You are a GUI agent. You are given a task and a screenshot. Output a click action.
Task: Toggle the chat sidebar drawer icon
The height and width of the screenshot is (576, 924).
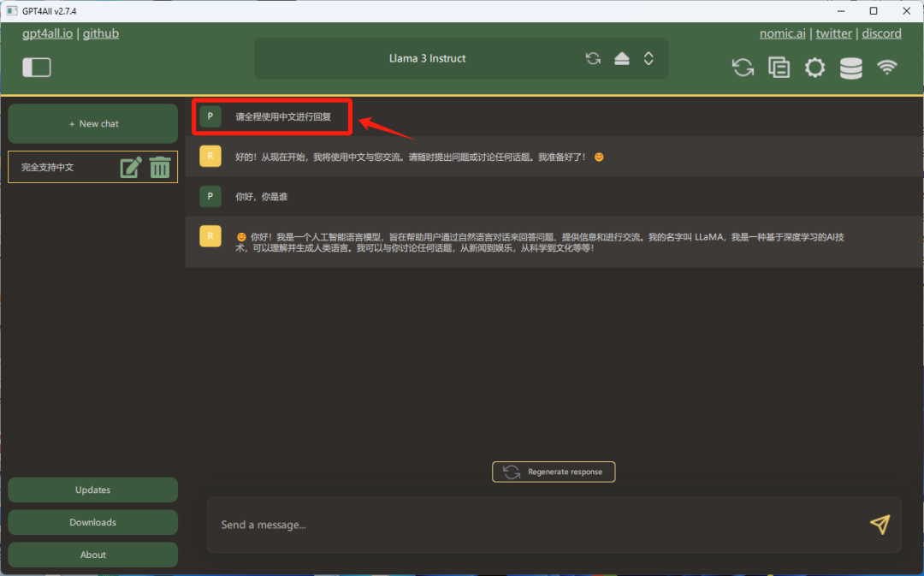[37, 68]
